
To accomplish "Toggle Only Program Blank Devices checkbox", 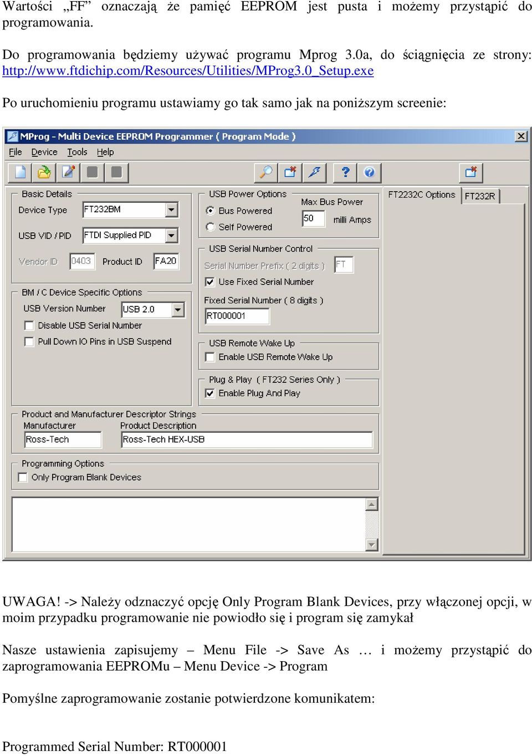I will coord(23,477).
